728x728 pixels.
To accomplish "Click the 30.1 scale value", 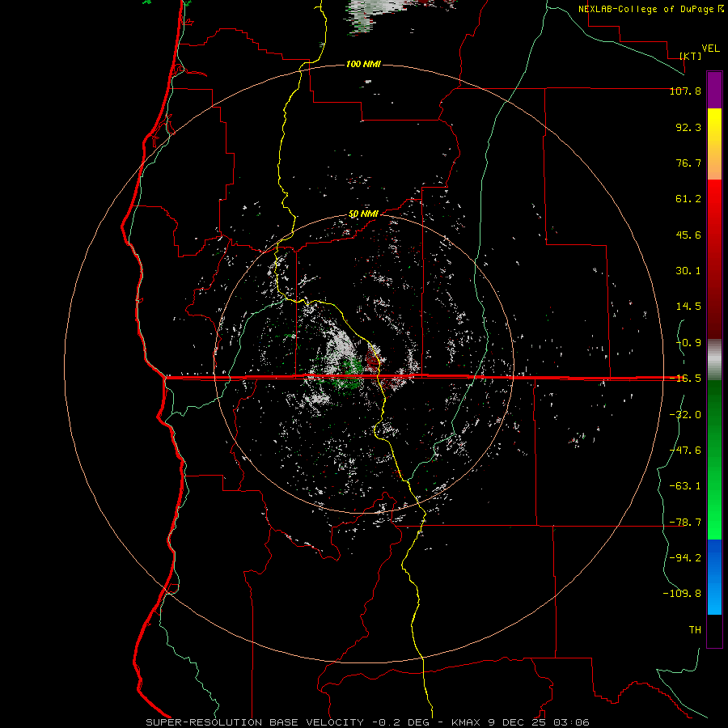I will coord(688,271).
